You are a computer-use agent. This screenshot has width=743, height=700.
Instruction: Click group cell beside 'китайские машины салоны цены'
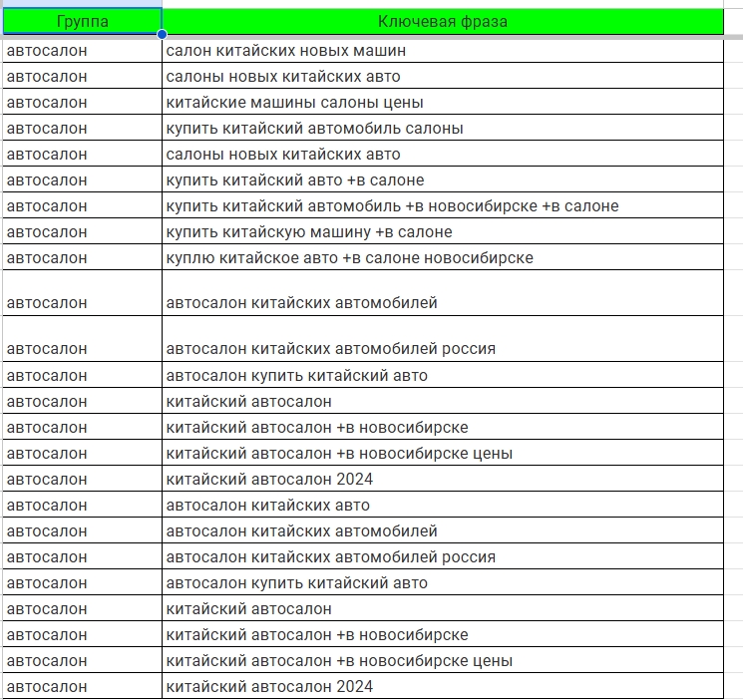(x=82, y=103)
